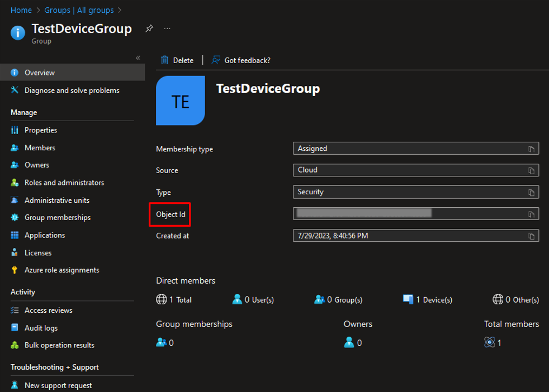Screen dimensions: 549x392
Task: Click the Got feedback? link text
Action: (247, 60)
